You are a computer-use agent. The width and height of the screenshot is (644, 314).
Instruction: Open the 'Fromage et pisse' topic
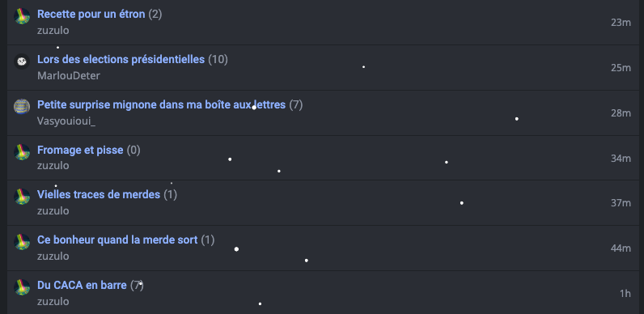click(x=80, y=150)
